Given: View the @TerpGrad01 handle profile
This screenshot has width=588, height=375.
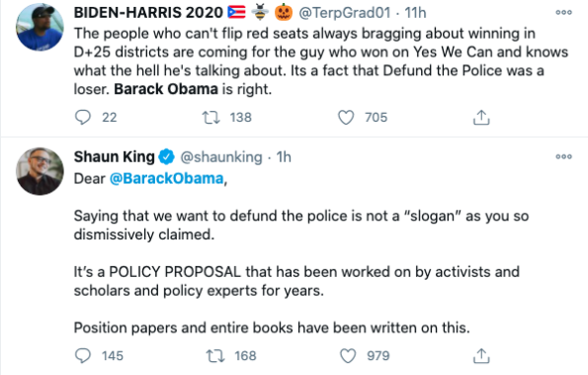Looking at the screenshot, I should 344,13.
